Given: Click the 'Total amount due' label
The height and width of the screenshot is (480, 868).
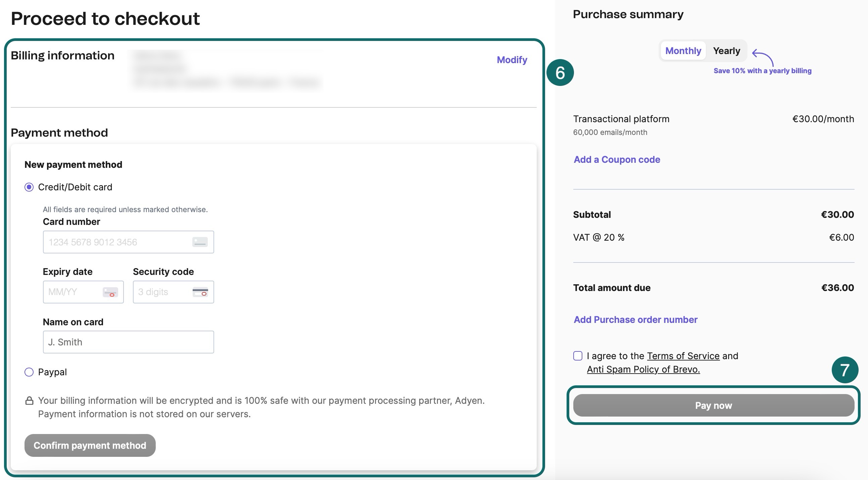Looking at the screenshot, I should 612,288.
